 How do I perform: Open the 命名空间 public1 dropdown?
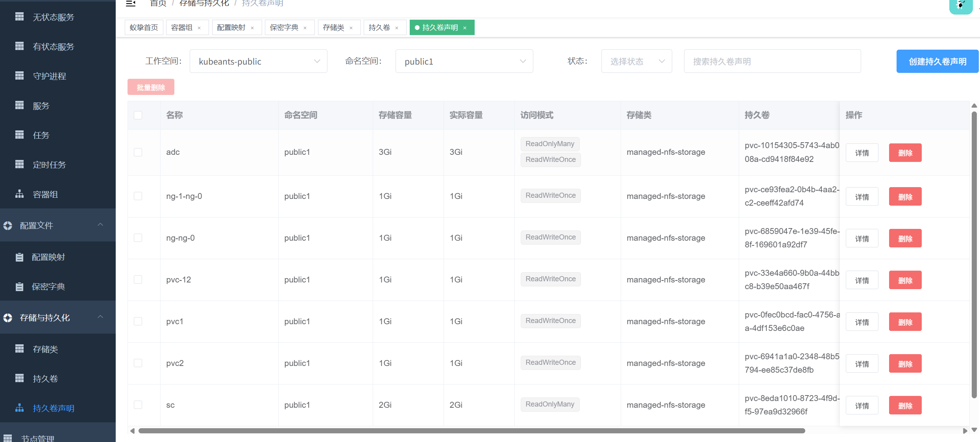[464, 61]
